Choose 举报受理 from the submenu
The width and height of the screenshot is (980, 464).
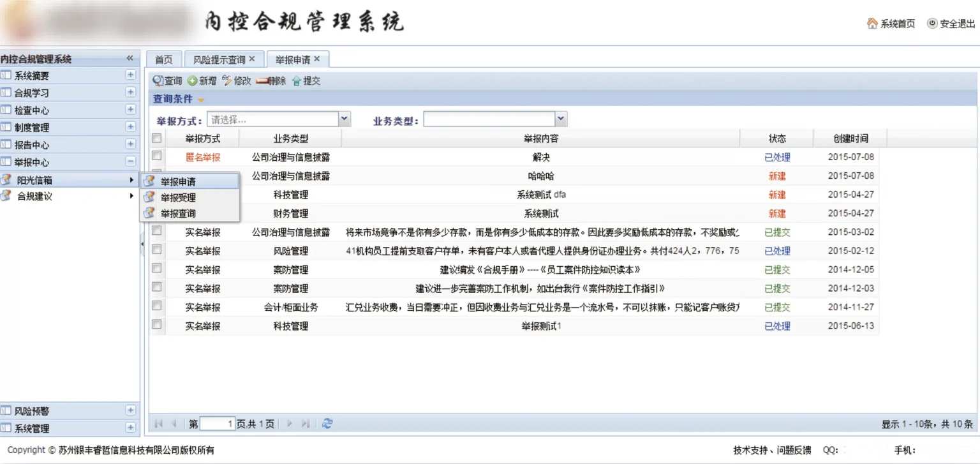coord(178,198)
